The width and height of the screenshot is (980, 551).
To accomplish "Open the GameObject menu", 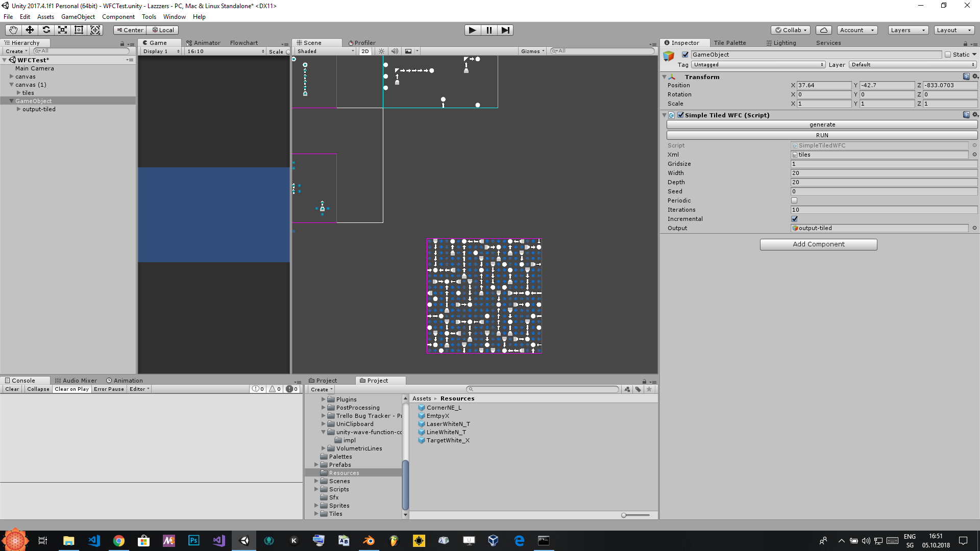I will (78, 17).
